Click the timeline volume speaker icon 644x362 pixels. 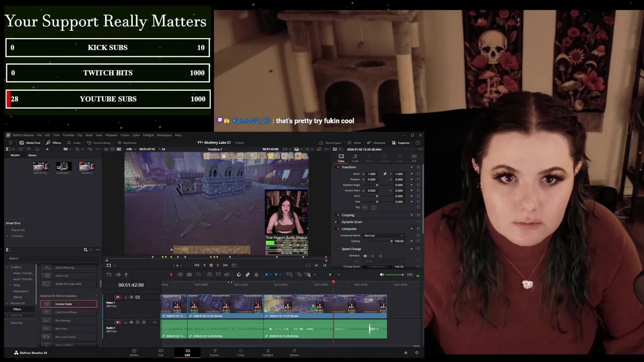click(381, 275)
